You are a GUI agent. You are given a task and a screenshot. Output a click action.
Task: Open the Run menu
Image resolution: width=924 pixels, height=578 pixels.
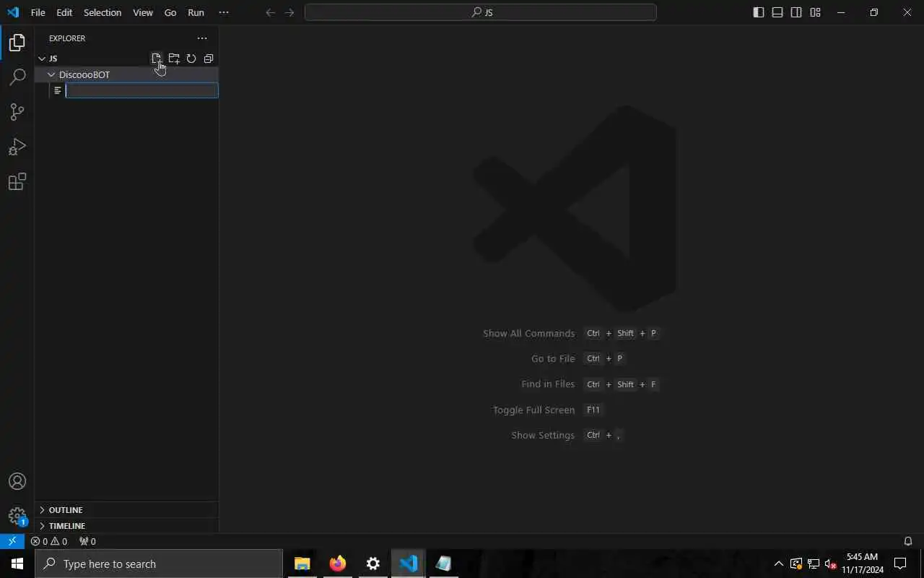point(196,12)
